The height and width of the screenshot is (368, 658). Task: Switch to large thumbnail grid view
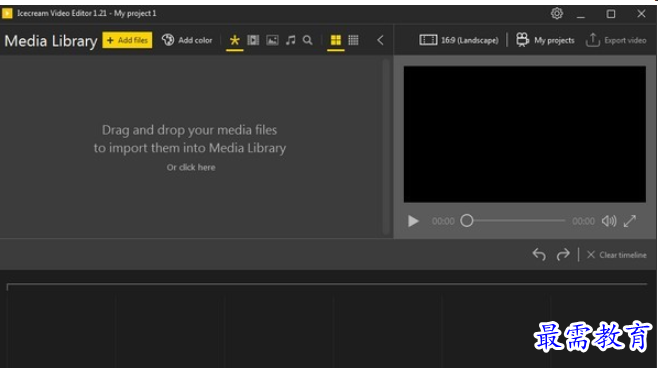click(x=336, y=40)
